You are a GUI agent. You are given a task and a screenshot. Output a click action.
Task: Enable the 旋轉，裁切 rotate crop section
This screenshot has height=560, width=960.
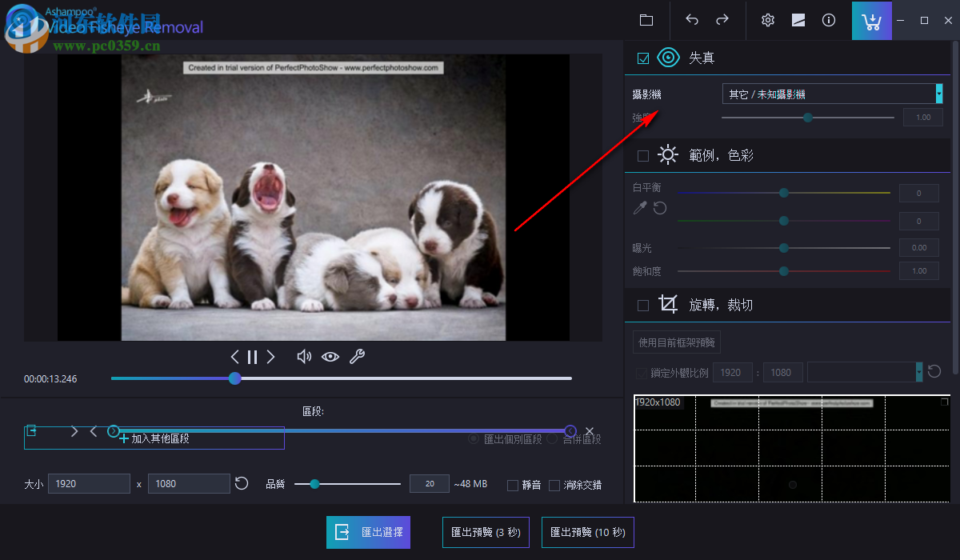coord(642,304)
